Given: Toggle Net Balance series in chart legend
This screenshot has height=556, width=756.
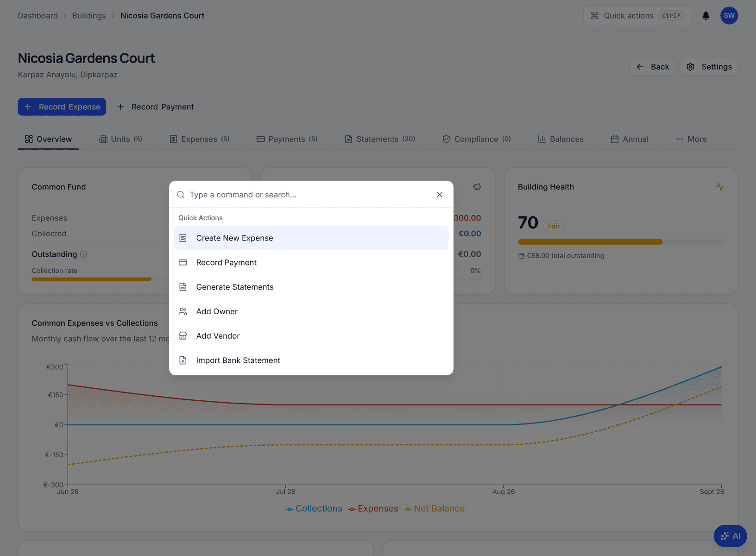Looking at the screenshot, I should pyautogui.click(x=434, y=509).
